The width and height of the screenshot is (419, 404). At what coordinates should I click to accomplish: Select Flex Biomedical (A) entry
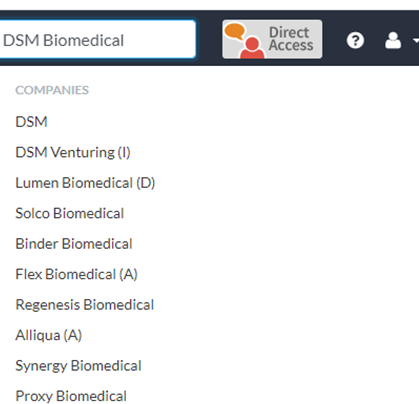click(x=77, y=274)
